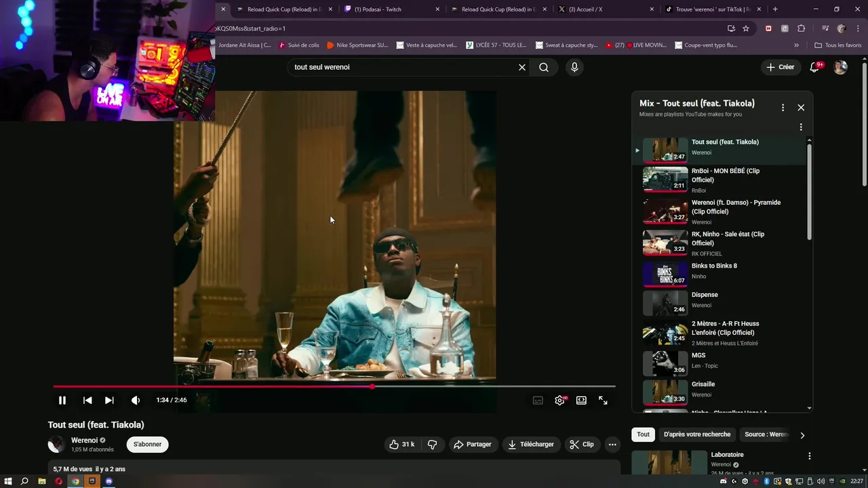The width and height of the screenshot is (868, 488).
Task: Open the Suivi de colis bookmark
Action: click(299, 45)
